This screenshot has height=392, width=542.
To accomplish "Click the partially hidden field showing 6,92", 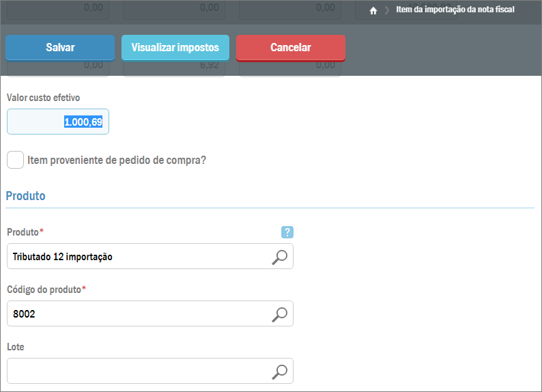I will point(174,68).
